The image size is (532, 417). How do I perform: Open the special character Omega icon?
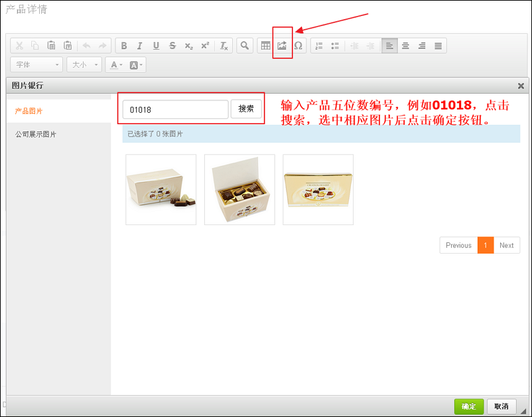pyautogui.click(x=299, y=46)
